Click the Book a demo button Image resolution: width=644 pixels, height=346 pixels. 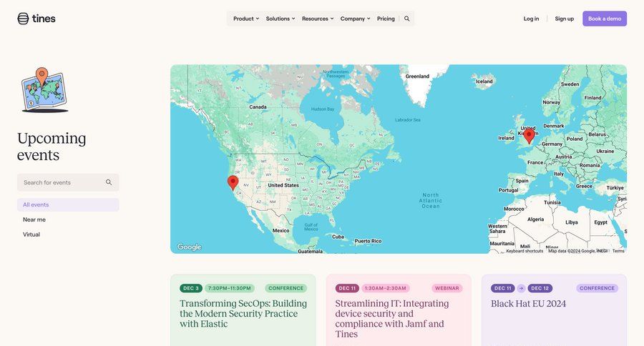[605, 19]
